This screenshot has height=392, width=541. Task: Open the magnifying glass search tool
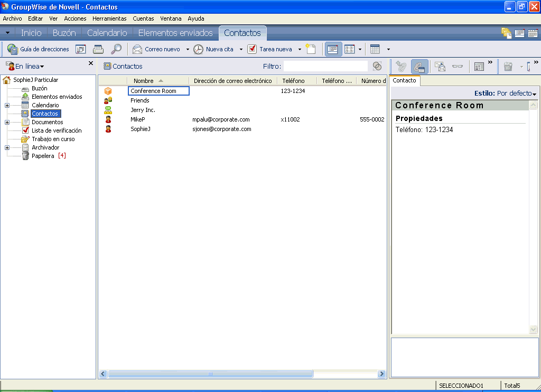coord(116,49)
